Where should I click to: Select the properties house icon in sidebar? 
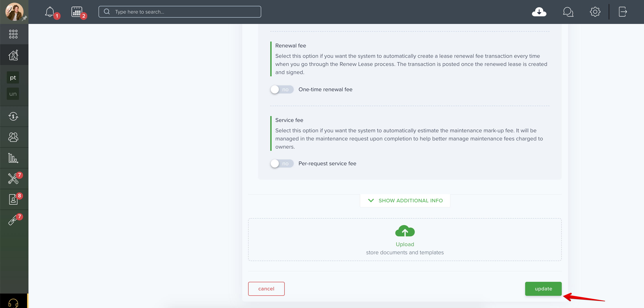click(x=13, y=55)
